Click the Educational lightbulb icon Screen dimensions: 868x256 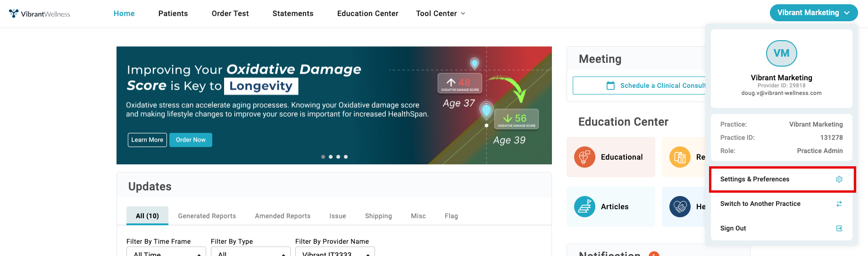pyautogui.click(x=584, y=157)
